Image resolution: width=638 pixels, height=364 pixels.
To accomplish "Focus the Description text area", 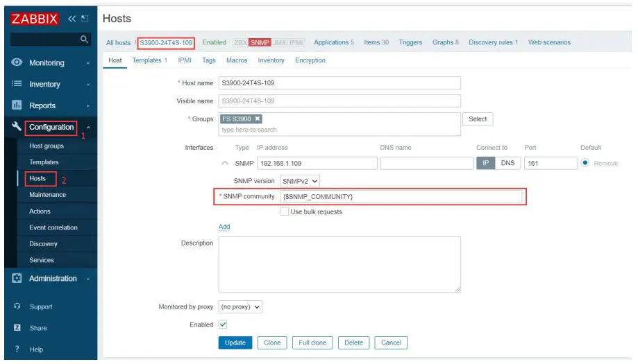I will (x=339, y=264).
